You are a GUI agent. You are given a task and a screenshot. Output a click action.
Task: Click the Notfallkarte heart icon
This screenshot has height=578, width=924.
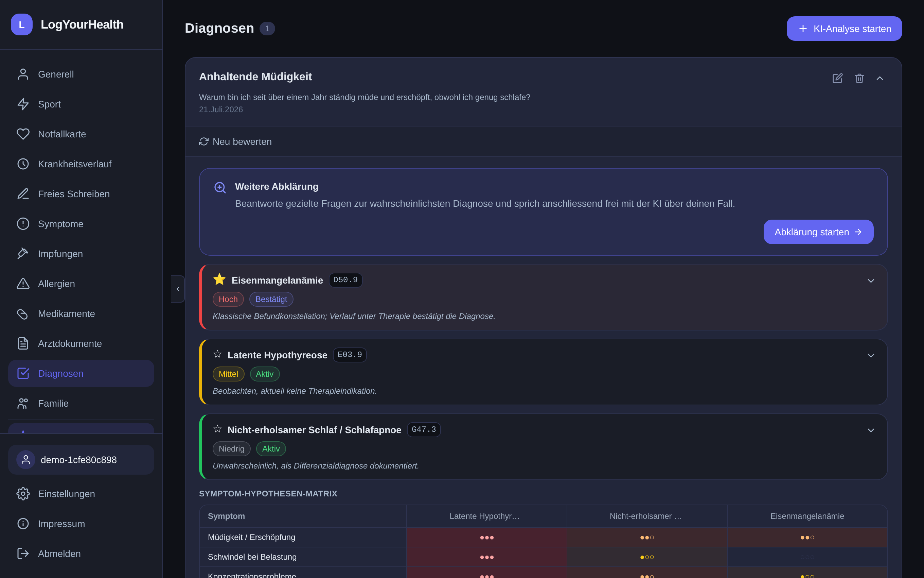point(23,134)
